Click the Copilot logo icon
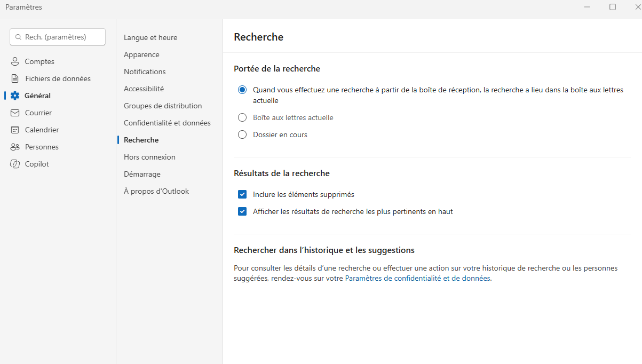Screen dimensions: 642x364 click(15, 164)
